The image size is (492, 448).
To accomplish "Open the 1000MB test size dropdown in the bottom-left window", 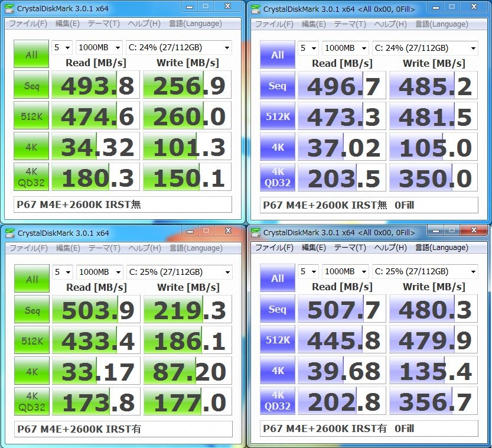I will tap(100, 272).
